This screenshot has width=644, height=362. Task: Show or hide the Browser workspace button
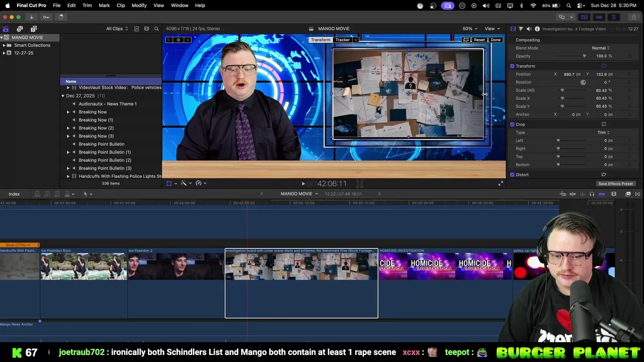pyautogui.click(x=584, y=17)
